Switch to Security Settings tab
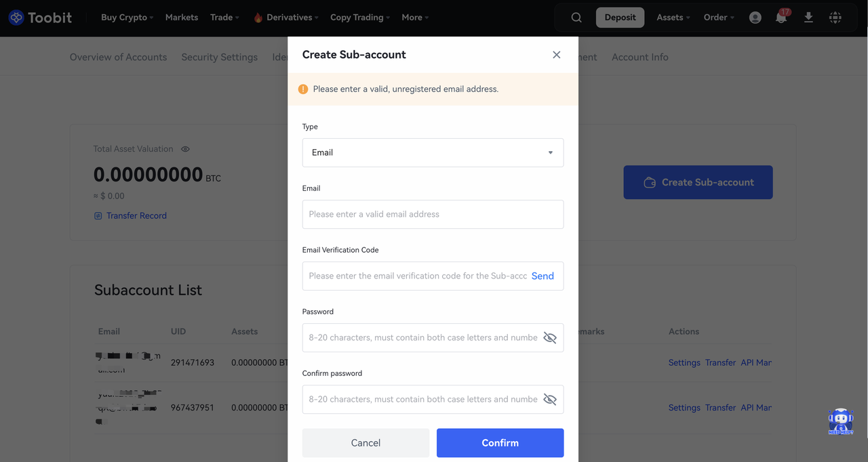 [x=219, y=57]
